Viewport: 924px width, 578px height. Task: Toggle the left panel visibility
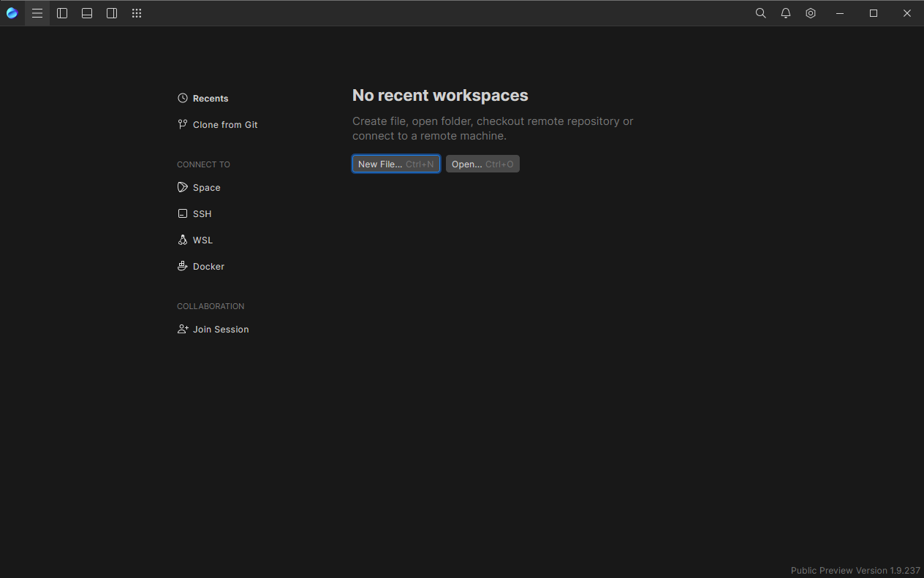click(62, 13)
